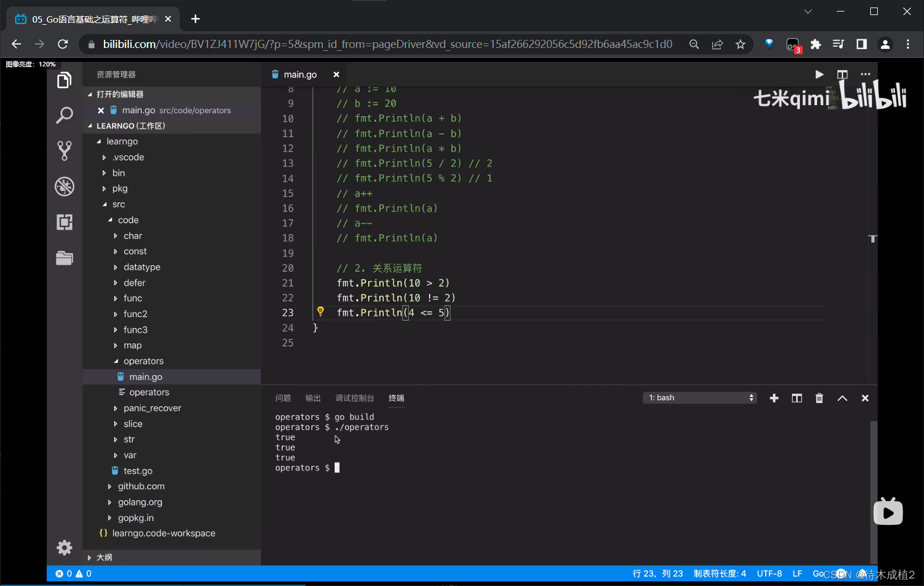The height and width of the screenshot is (586, 924).
Task: Expand the datatype folder
Action: 141,267
